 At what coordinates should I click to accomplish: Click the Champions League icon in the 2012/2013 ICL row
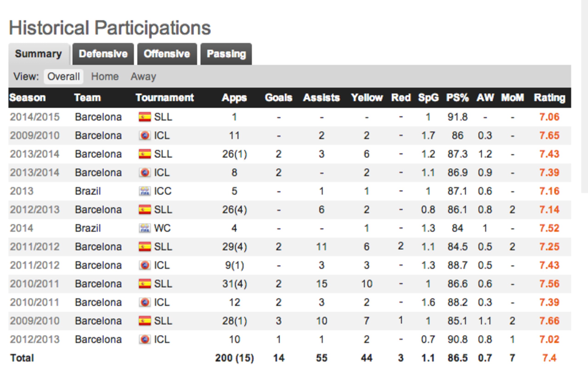point(144,339)
